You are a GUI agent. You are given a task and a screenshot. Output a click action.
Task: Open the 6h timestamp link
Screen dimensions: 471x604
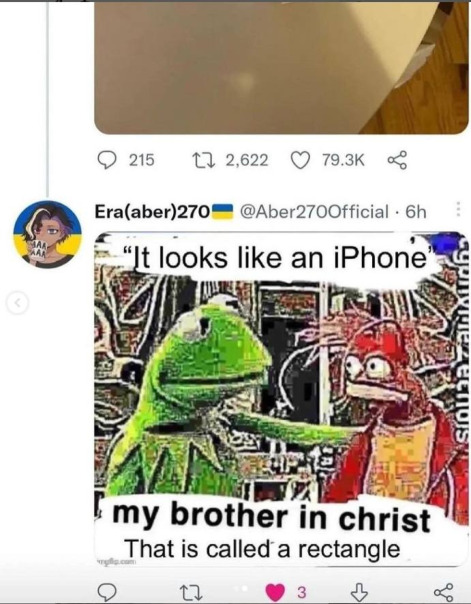pyautogui.click(x=416, y=211)
